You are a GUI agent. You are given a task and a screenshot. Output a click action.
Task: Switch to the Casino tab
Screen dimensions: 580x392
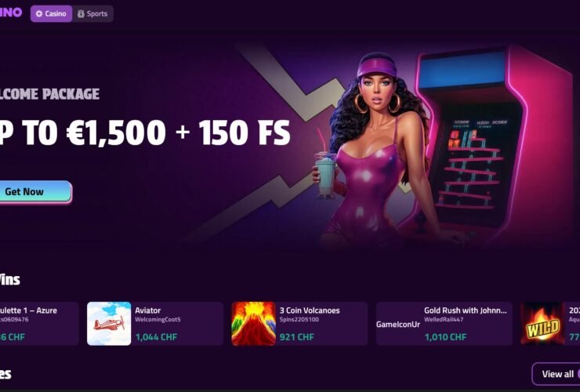point(52,13)
